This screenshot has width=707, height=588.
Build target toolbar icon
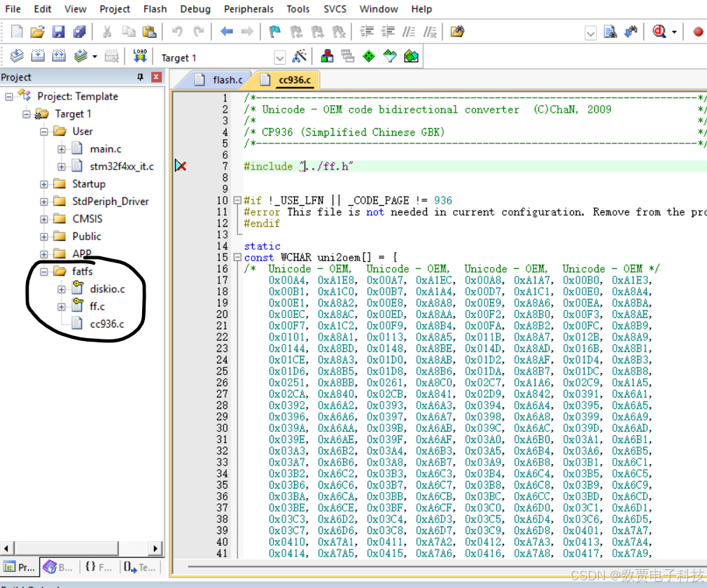pyautogui.click(x=38, y=56)
